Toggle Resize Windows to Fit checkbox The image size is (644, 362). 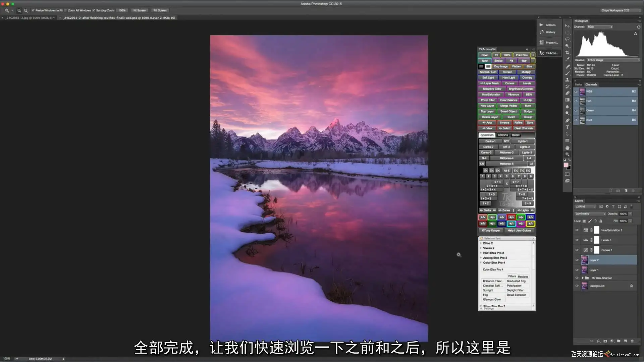coord(33,10)
